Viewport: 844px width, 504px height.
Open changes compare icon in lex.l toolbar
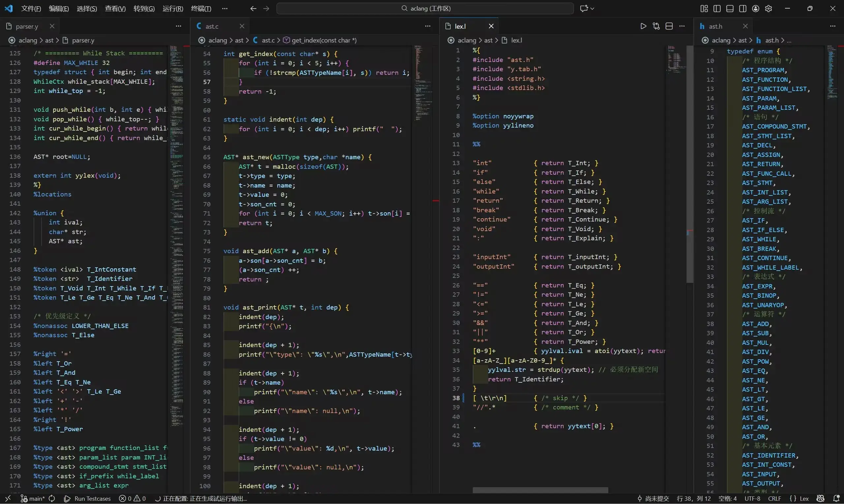[x=656, y=26]
